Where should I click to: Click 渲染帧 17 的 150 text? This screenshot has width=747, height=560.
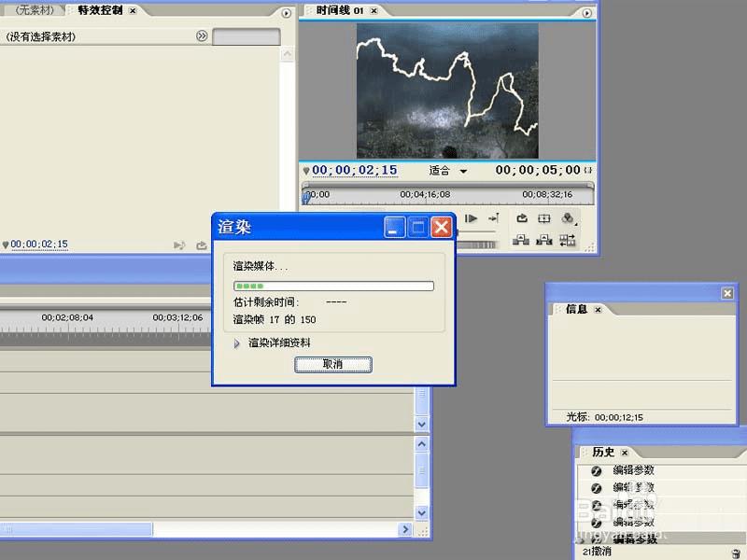[x=275, y=319]
